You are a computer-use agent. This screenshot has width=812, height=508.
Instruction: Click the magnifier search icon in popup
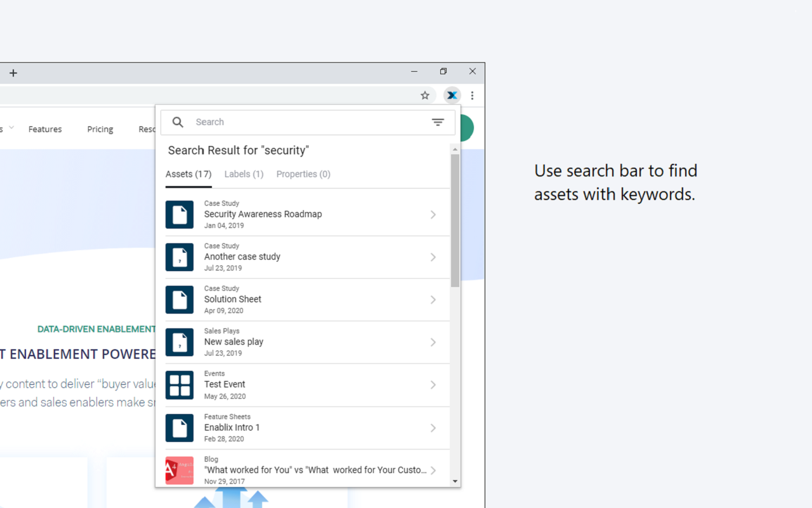[178, 123]
